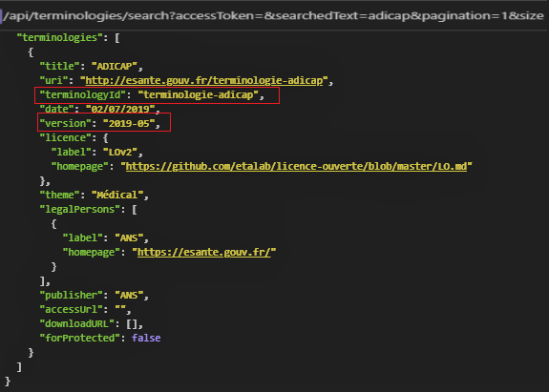Click the false value of forProtected
The width and height of the screenshot is (549, 392).
[x=146, y=339]
